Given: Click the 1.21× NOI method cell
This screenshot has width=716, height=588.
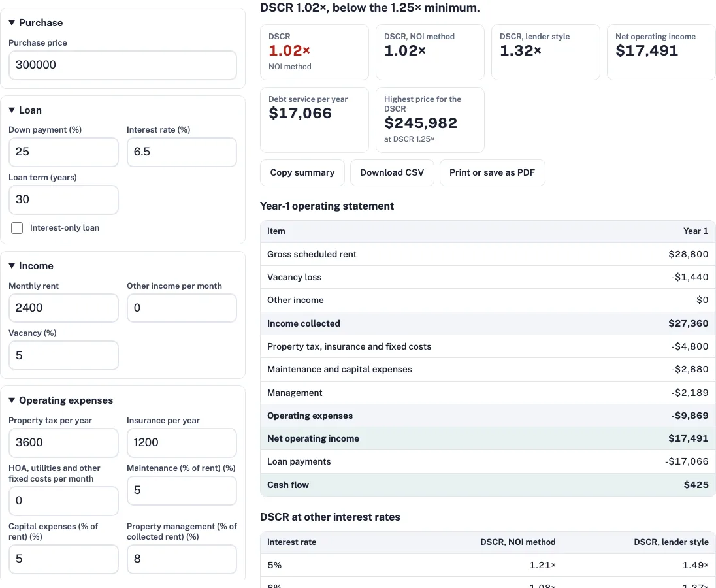Looking at the screenshot, I should 542,565.
